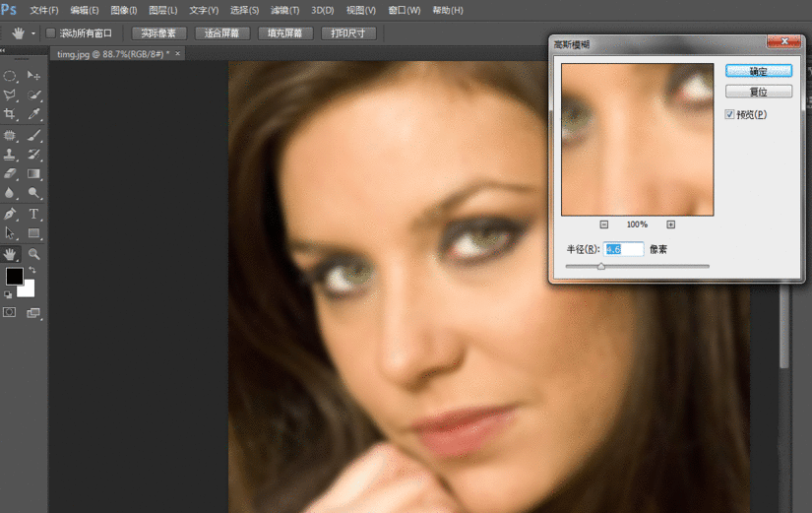Select the Eraser tool
This screenshot has width=812, height=513.
pyautogui.click(x=11, y=174)
